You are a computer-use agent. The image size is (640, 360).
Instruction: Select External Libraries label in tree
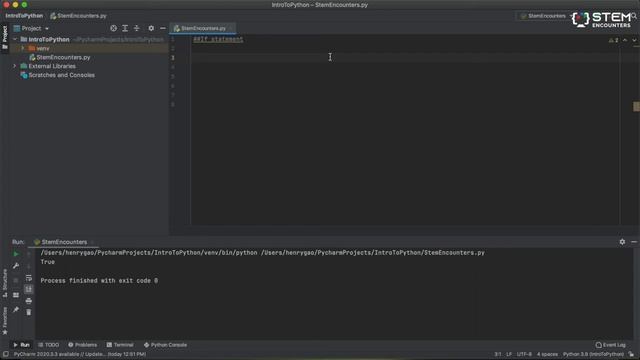coord(52,66)
